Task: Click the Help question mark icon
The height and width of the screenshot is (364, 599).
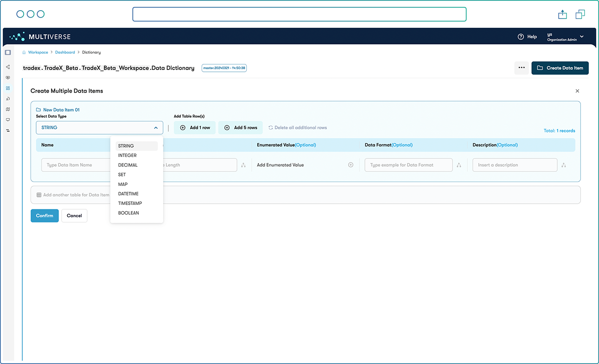Action: coord(521,37)
